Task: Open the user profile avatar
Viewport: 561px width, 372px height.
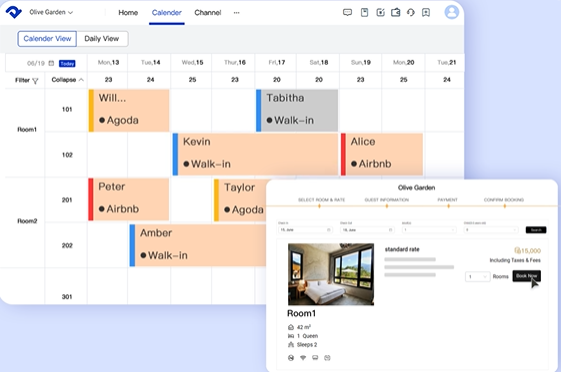Action: (x=452, y=12)
